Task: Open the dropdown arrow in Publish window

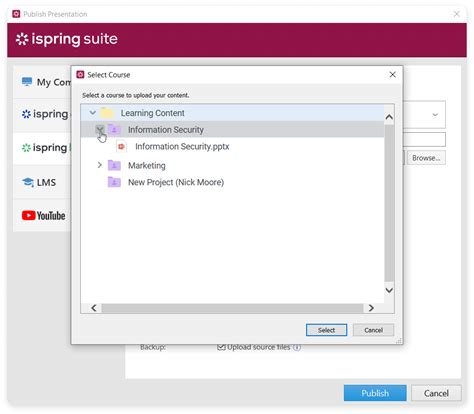Action: click(x=435, y=115)
